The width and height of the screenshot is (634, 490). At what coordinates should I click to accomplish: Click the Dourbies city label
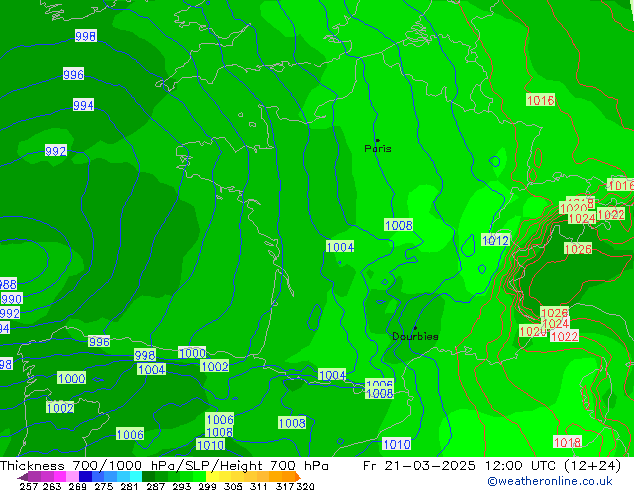[x=415, y=336]
